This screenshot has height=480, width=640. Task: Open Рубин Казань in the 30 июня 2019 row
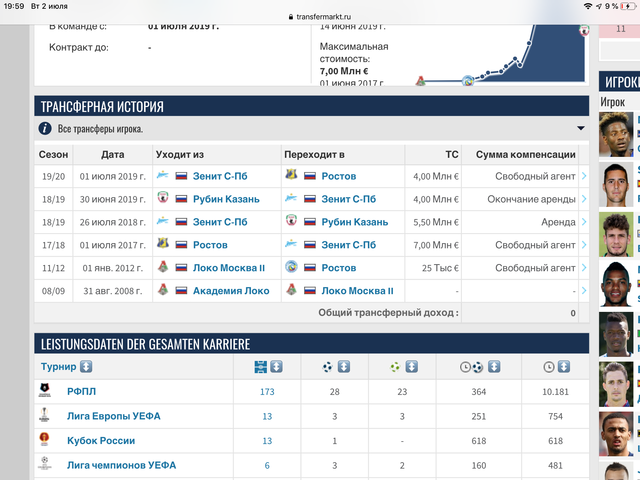pyautogui.click(x=226, y=199)
